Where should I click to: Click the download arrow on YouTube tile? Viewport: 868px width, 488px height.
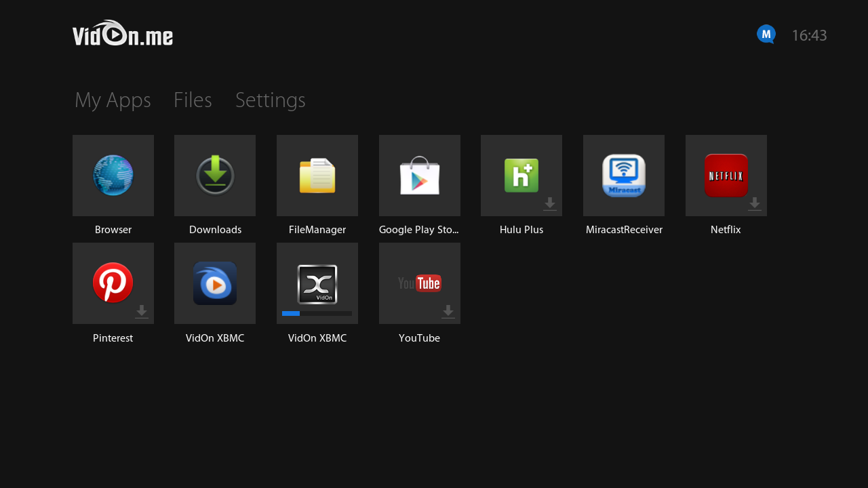[448, 312]
